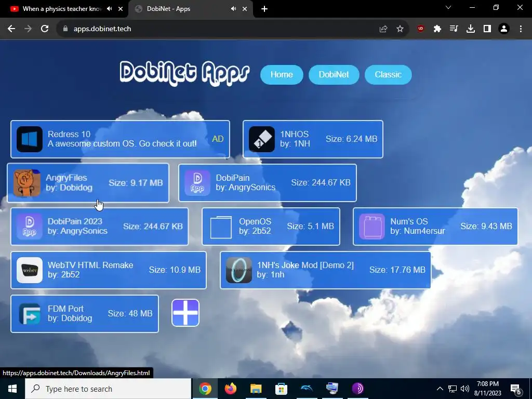This screenshot has height=399, width=532.
Task: Click the 'Size: 244.67 KB' text on DobiPain 2023
Action: [153, 227]
